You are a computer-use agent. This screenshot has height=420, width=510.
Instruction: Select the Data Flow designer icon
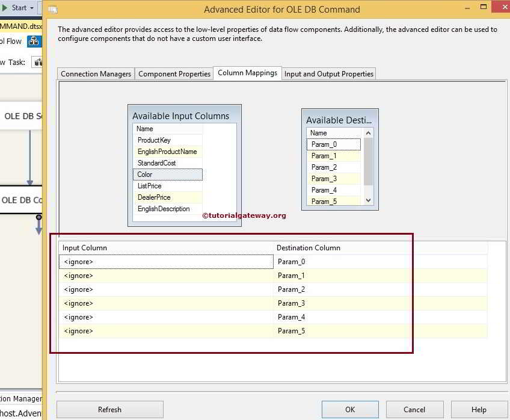click(34, 41)
